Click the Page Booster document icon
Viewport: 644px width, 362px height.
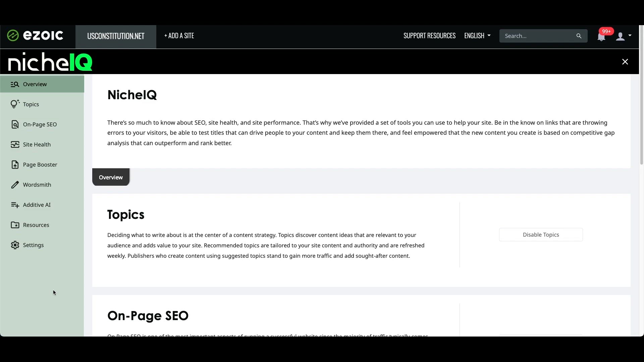(x=15, y=165)
